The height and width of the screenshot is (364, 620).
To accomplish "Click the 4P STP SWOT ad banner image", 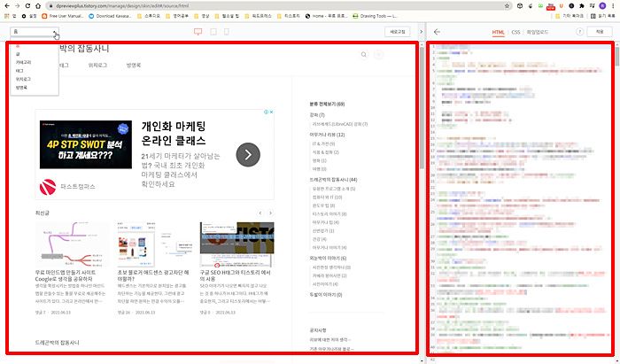I will [86, 144].
